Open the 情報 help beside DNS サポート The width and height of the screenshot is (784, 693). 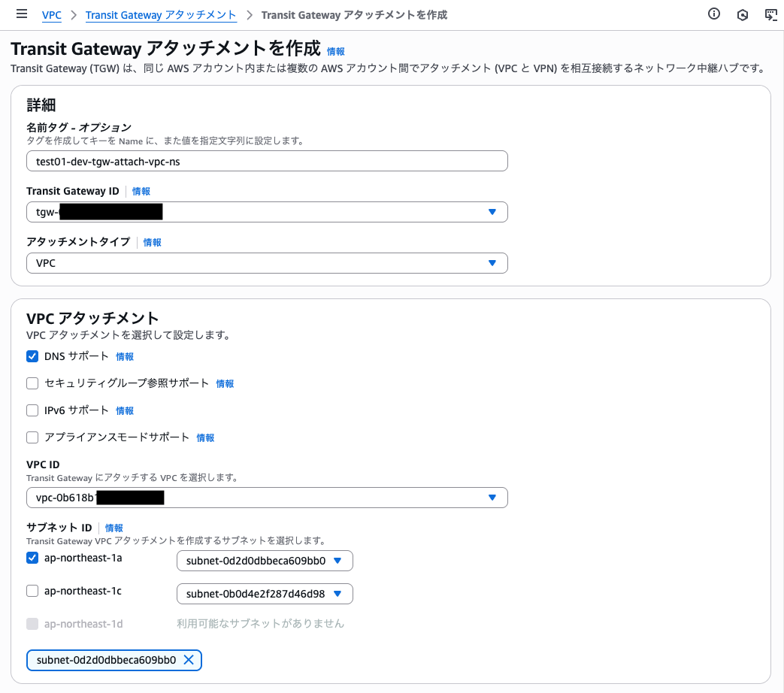[x=124, y=356]
